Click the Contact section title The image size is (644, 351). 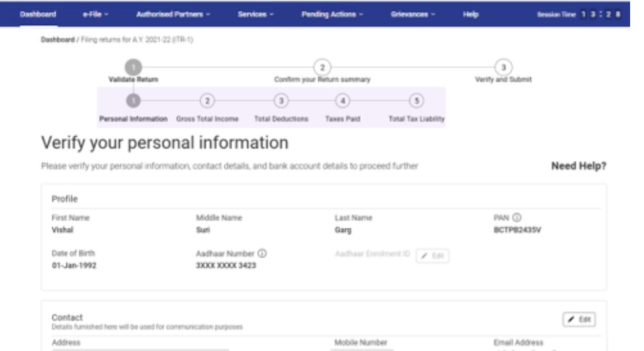[x=67, y=317]
